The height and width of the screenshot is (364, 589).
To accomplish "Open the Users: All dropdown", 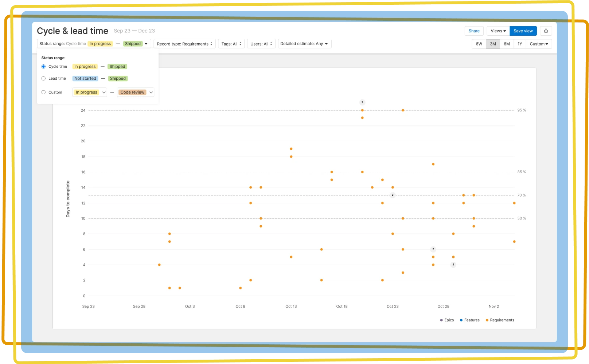I will pyautogui.click(x=261, y=44).
